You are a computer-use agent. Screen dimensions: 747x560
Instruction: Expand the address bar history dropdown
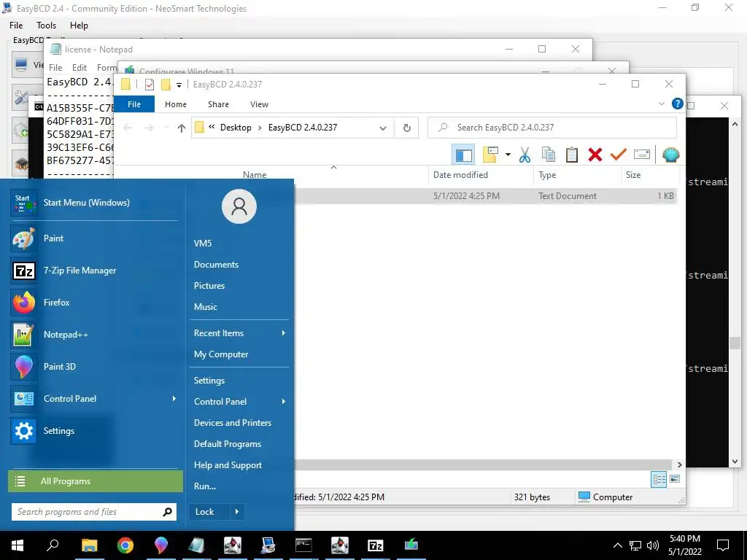click(382, 128)
